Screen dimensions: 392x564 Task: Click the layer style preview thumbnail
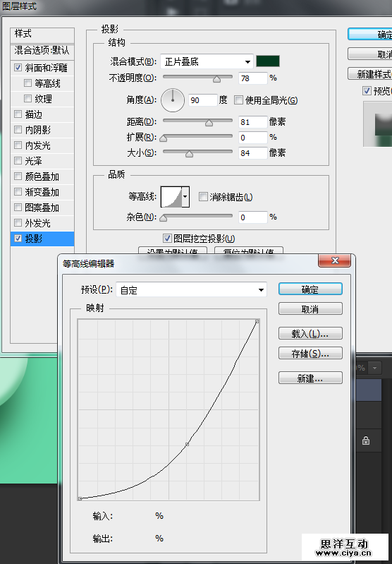coord(377,124)
